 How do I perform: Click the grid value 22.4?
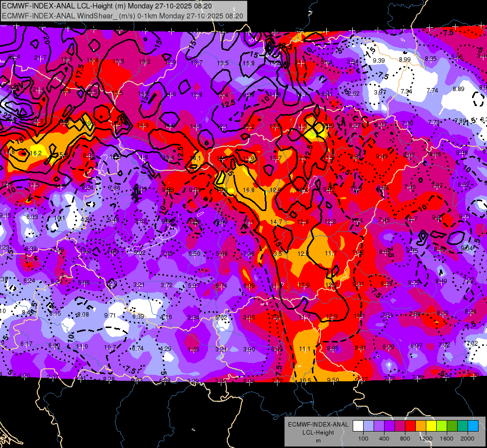pos(14,57)
